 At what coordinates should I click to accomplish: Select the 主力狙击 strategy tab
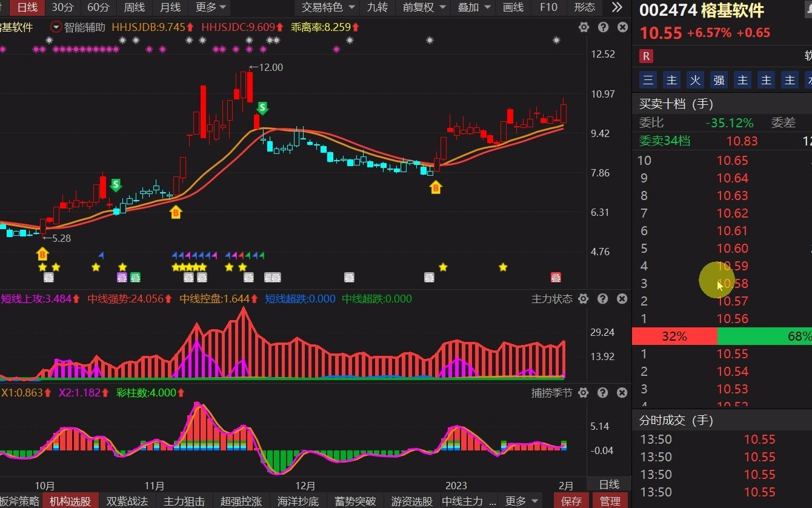click(184, 501)
